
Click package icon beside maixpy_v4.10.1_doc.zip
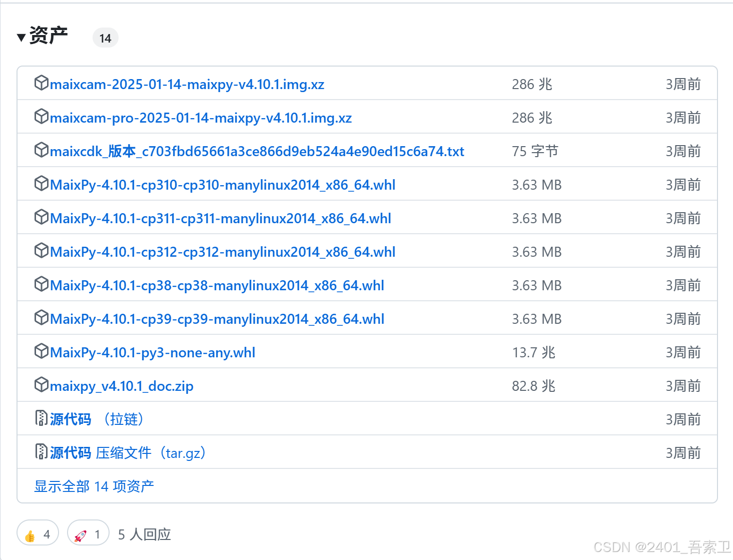point(41,384)
